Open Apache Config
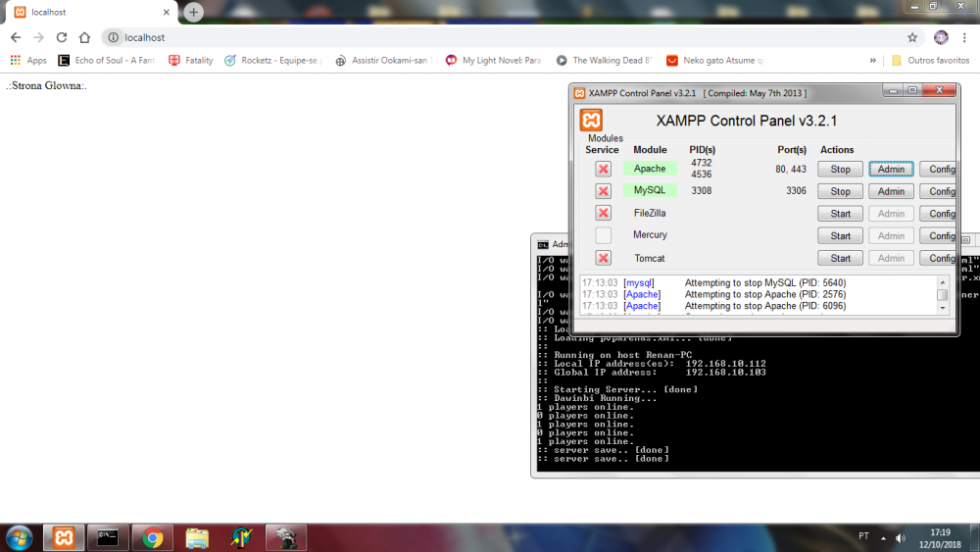The image size is (980, 552). pyautogui.click(x=938, y=169)
